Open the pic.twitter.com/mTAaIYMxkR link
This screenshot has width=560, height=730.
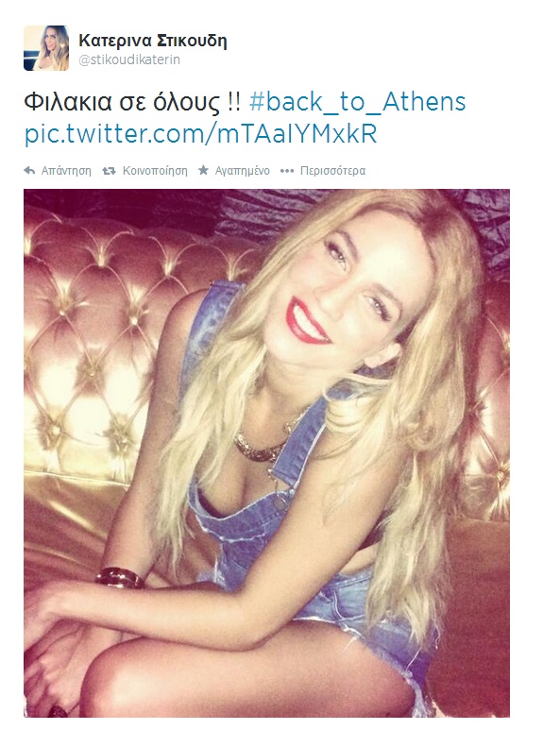click(x=200, y=133)
